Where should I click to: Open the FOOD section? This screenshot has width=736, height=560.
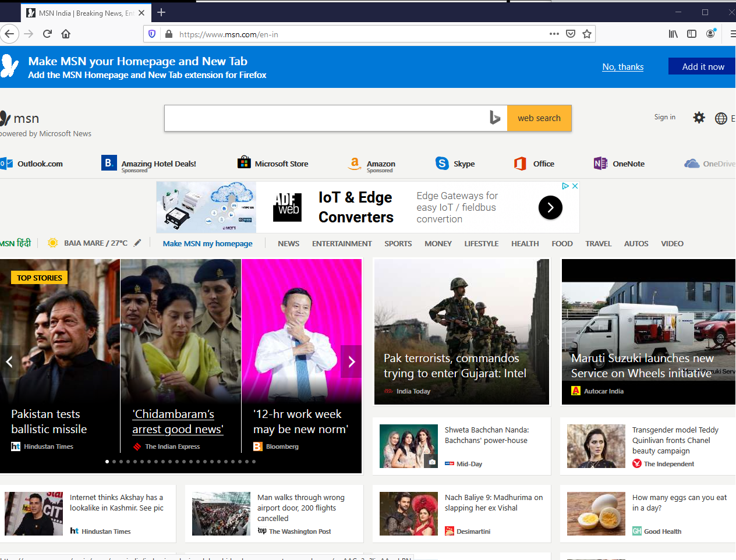[562, 243]
